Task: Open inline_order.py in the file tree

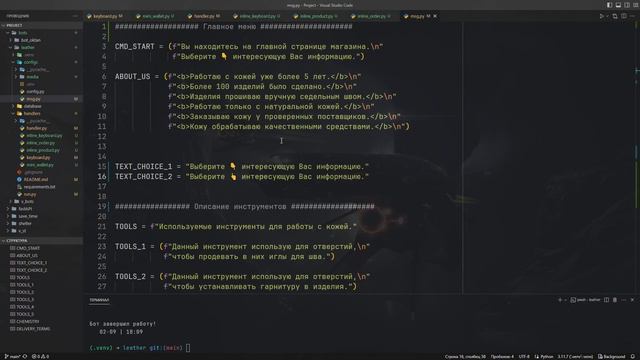Action: tap(41, 143)
